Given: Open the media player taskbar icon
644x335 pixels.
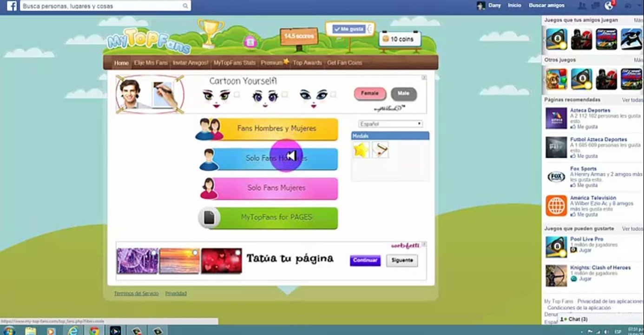Looking at the screenshot, I should [52, 331].
